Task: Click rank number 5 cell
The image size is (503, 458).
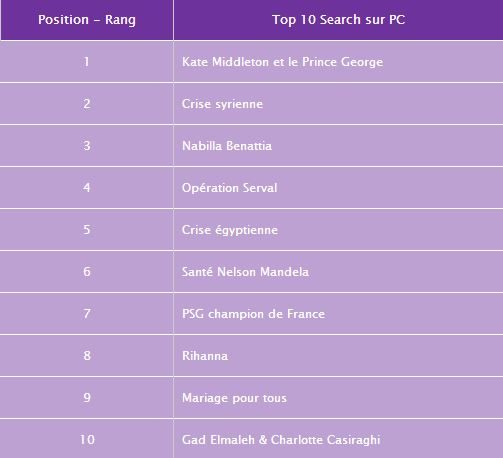Action: (x=87, y=230)
